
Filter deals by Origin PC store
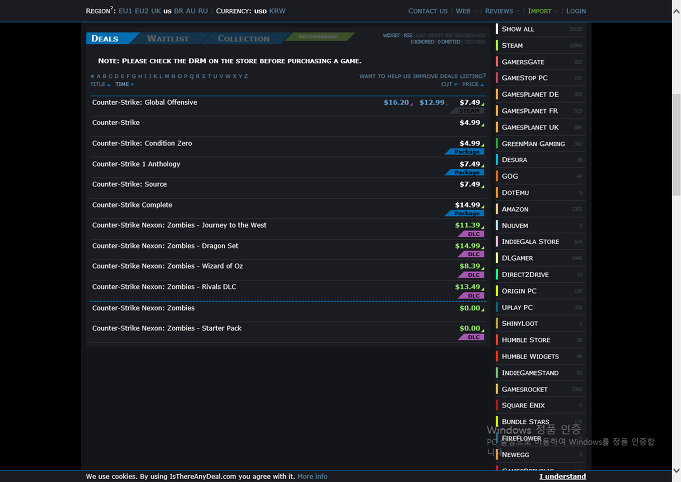[x=541, y=291]
